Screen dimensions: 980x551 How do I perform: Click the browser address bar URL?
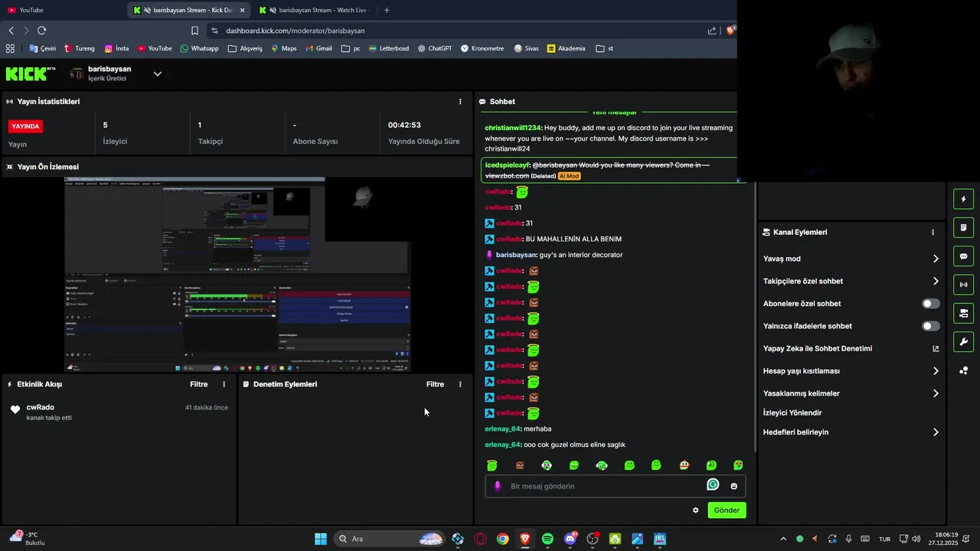[296, 31]
